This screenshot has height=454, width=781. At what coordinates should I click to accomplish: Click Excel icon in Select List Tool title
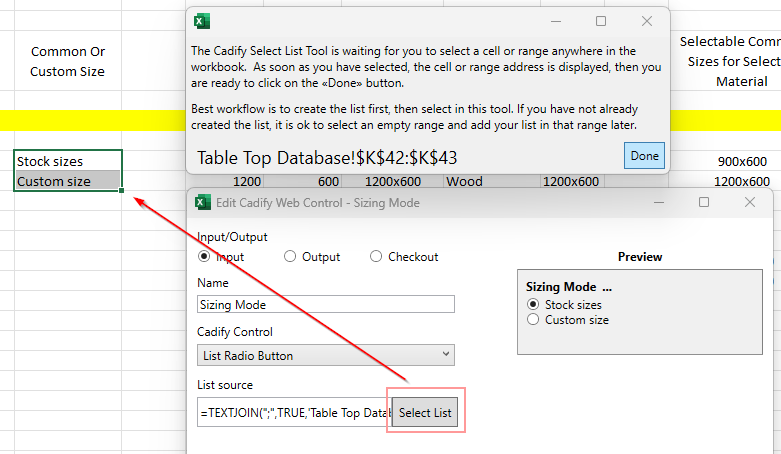(202, 21)
